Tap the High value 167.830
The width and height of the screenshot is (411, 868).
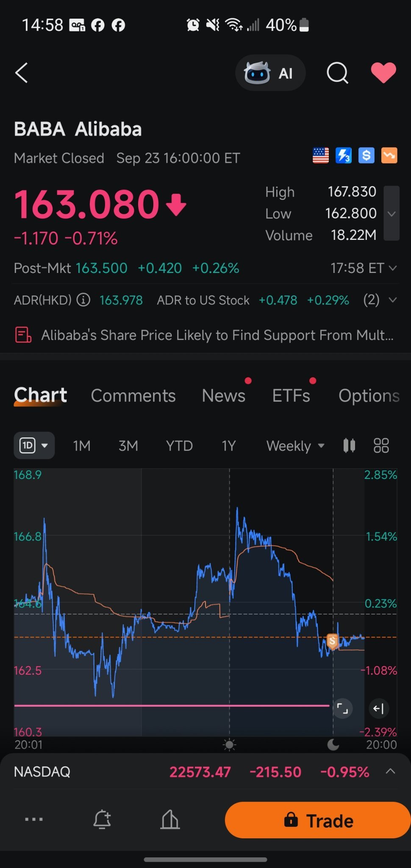[352, 192]
